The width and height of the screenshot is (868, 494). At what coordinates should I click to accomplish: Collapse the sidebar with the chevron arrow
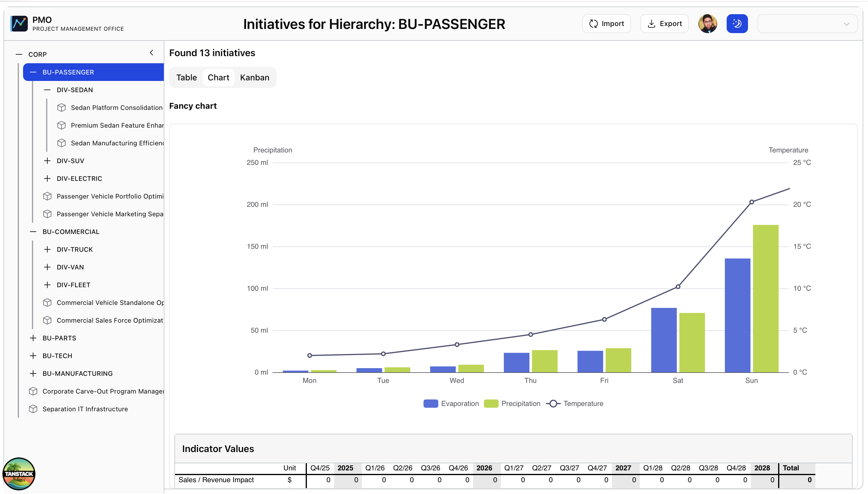coord(151,53)
